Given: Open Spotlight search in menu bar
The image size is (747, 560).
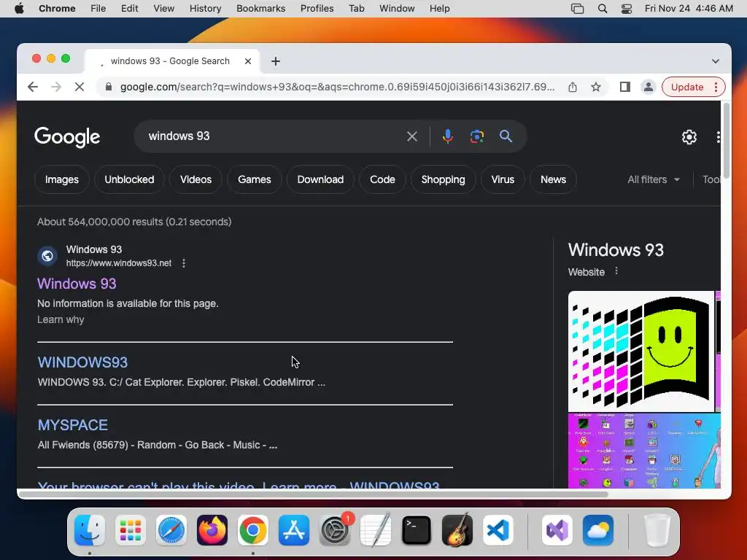Looking at the screenshot, I should tap(602, 9).
